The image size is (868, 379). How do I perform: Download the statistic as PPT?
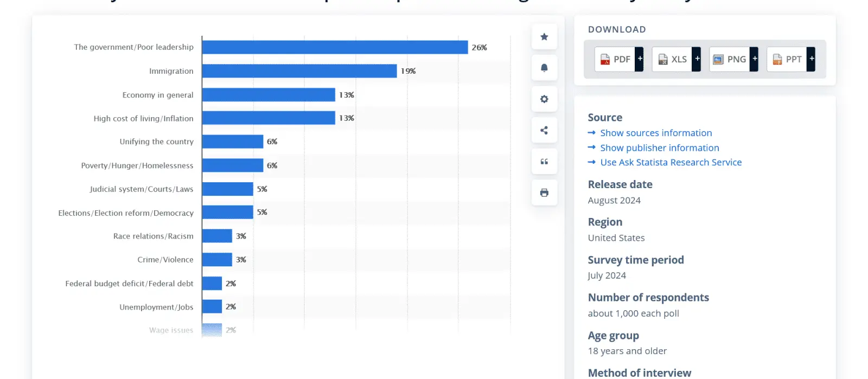(x=787, y=59)
